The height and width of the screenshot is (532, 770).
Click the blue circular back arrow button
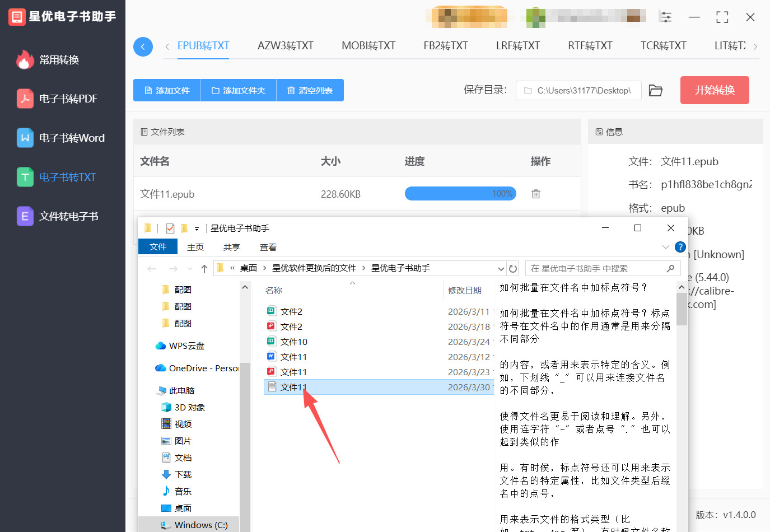click(143, 46)
